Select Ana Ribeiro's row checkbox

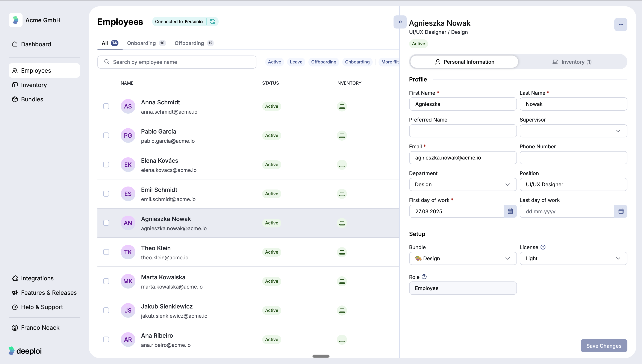click(106, 340)
